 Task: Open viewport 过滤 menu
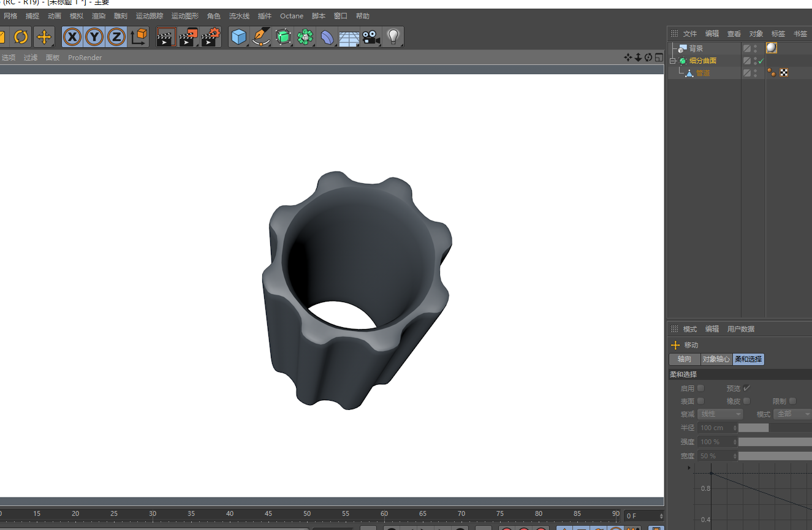[31, 58]
